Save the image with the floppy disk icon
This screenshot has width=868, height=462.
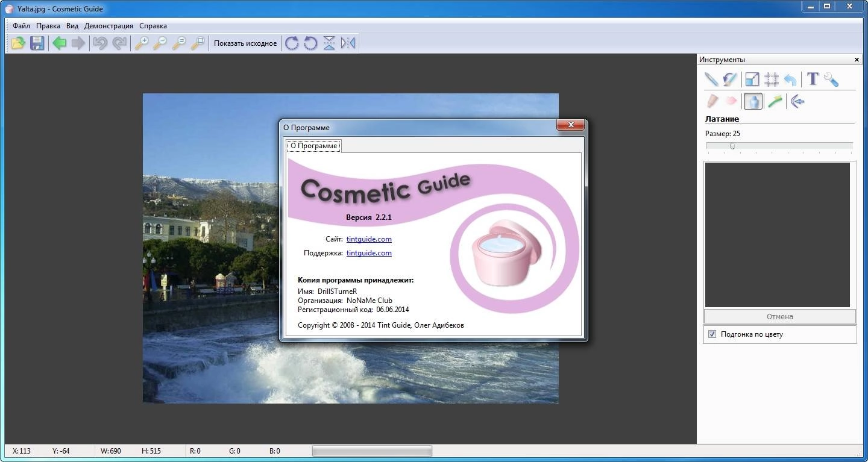tap(37, 43)
